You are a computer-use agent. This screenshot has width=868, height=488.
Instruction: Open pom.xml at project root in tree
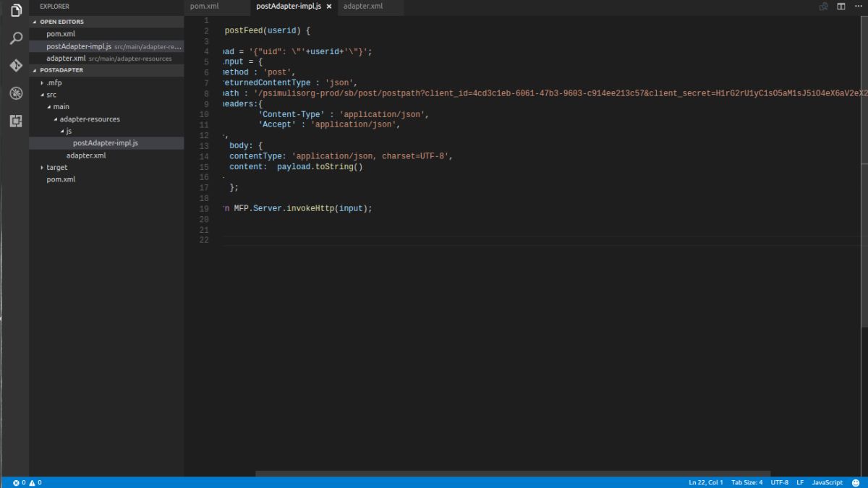[106, 179]
